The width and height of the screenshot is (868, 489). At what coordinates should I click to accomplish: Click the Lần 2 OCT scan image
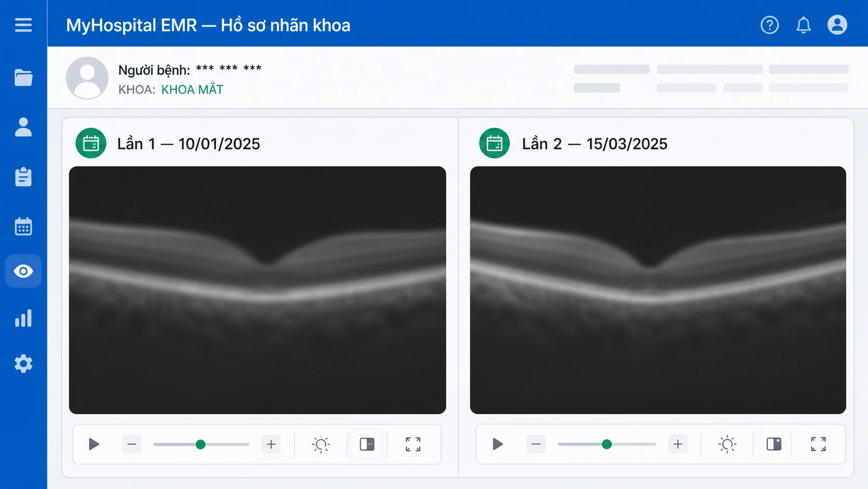658,290
